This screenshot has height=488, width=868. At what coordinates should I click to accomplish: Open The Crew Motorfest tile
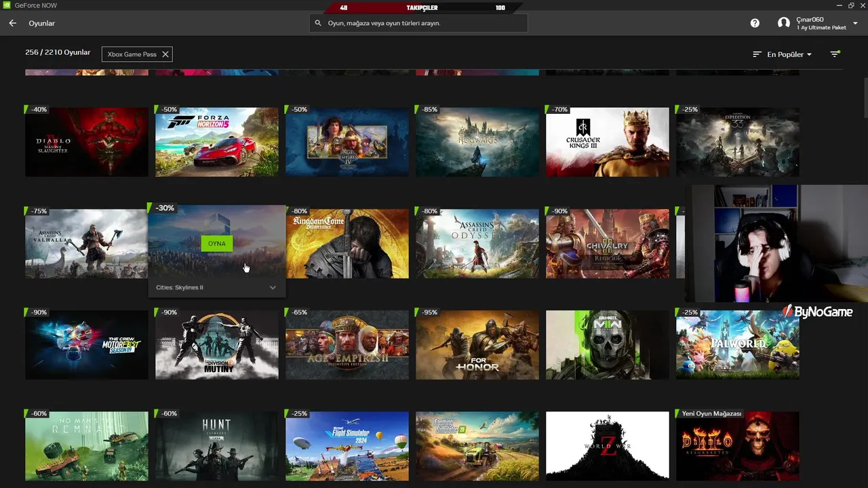(87, 345)
